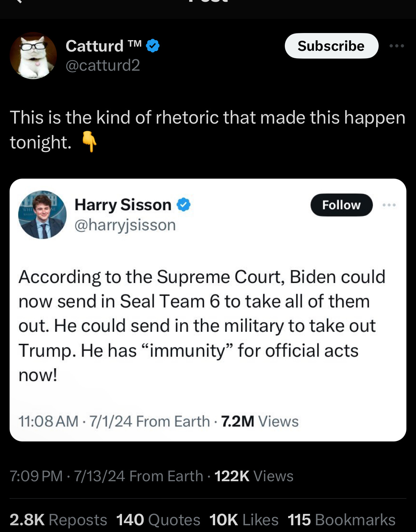416x532 pixels.
Task: Open the more options dots beside Subscribe
Action: tap(396, 46)
